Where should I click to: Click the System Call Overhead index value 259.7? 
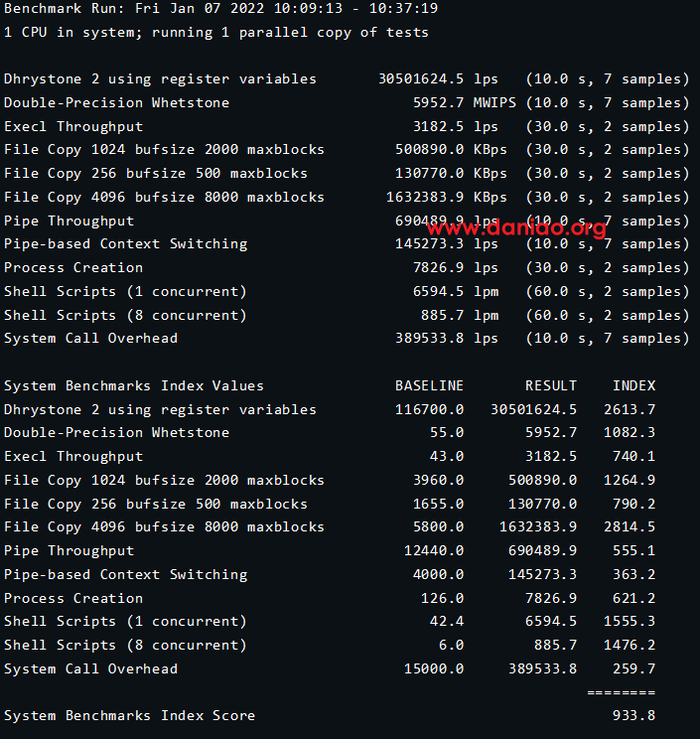pyautogui.click(x=633, y=668)
